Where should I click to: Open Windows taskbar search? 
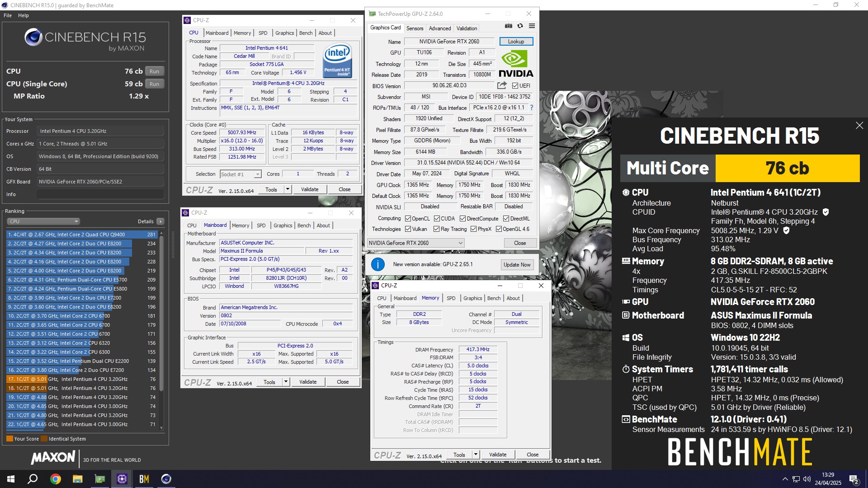point(33,479)
